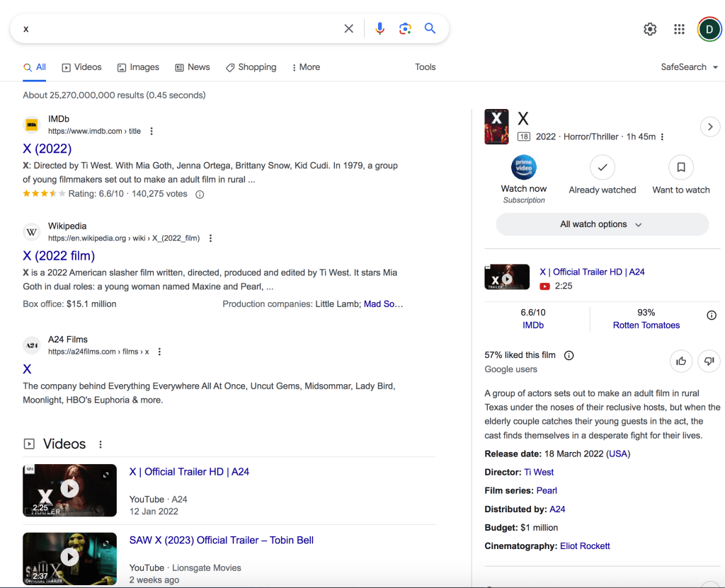Click the thumbs up icon under Google users rating
Image resolution: width=725 pixels, height=588 pixels.
point(681,361)
